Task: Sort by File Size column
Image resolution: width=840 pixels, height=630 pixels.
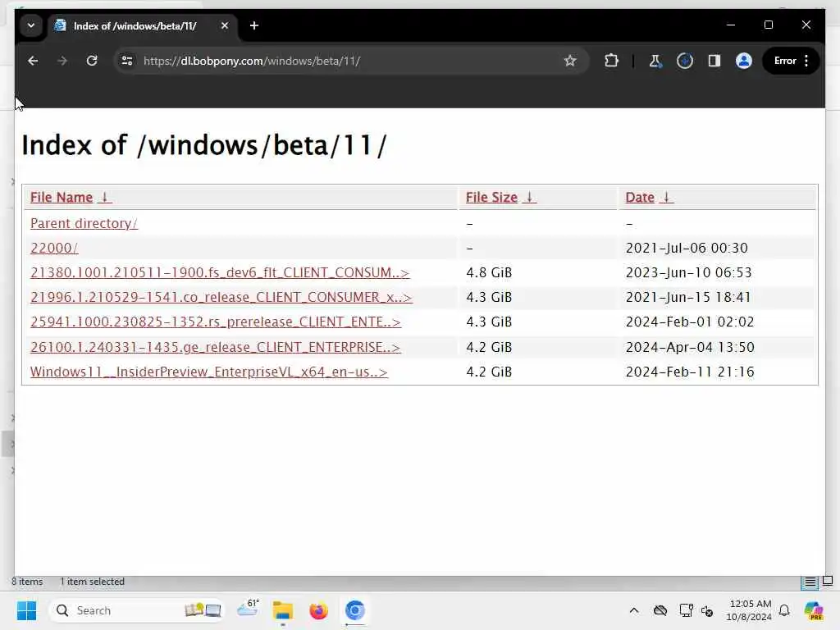Action: [500, 197]
